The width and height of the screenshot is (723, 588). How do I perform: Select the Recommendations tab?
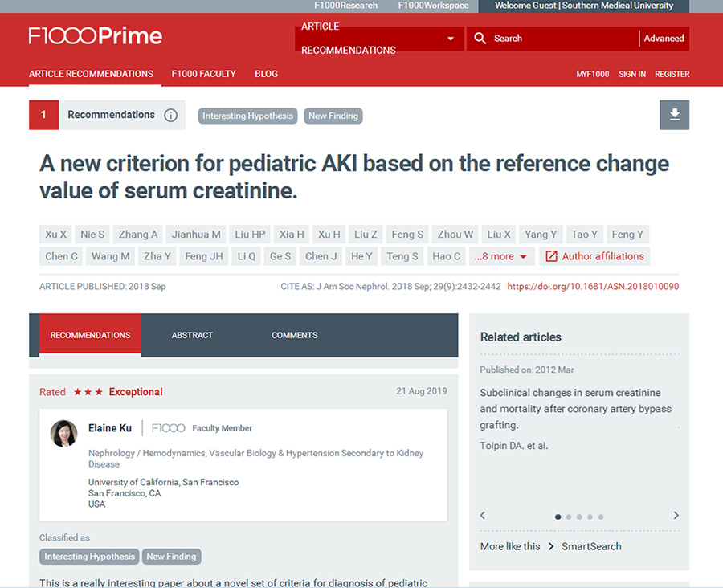click(x=90, y=334)
